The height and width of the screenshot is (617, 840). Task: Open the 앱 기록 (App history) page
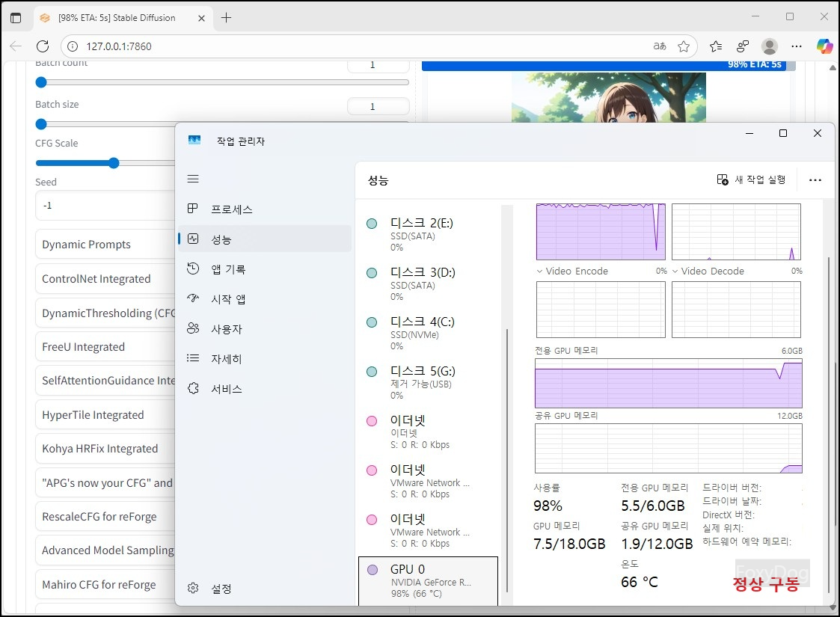tap(266, 269)
